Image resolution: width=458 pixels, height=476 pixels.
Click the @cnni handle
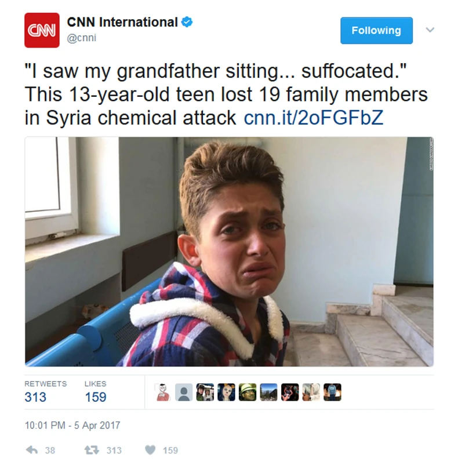coord(82,38)
